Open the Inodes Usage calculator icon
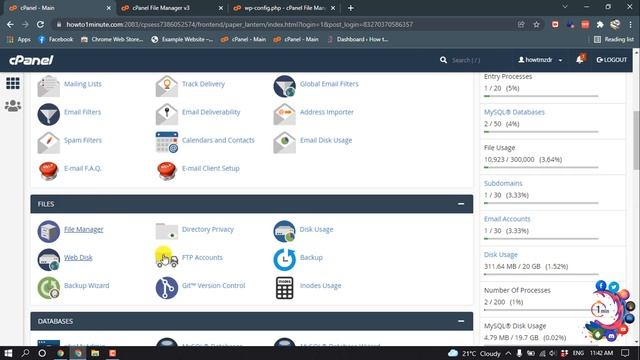Viewport: 640px width, 360px height. (x=284, y=288)
